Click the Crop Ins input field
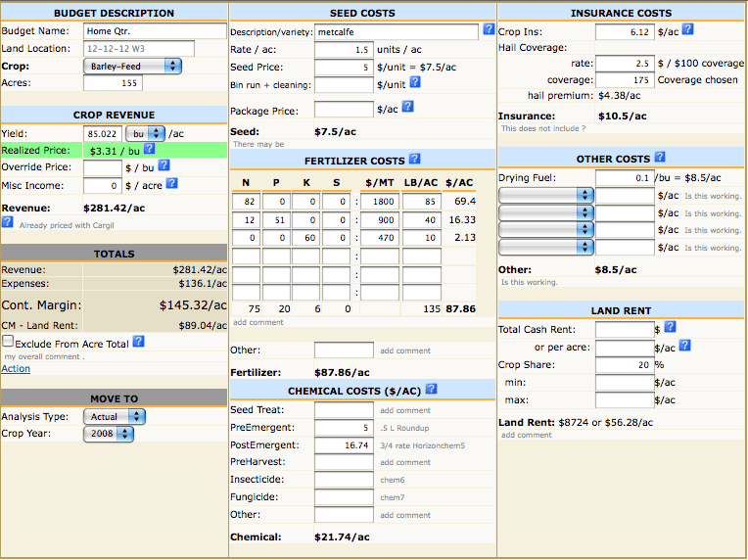This screenshot has width=748, height=560. pyautogui.click(x=625, y=32)
